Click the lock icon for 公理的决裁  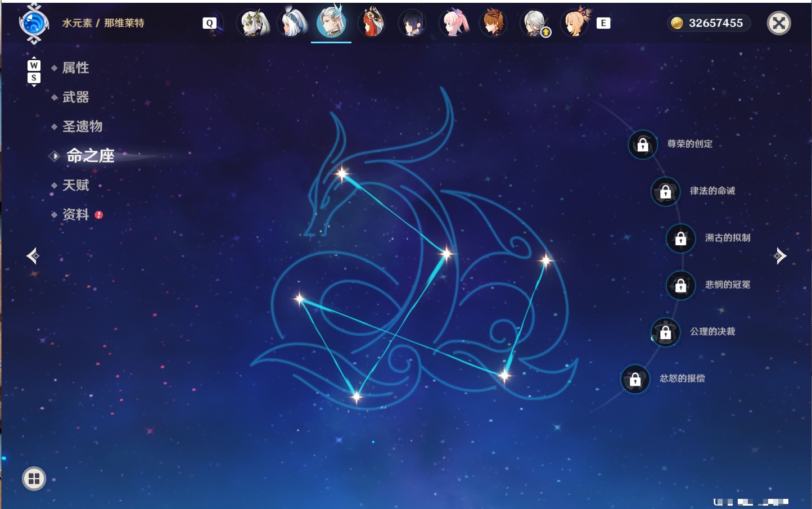665,332
